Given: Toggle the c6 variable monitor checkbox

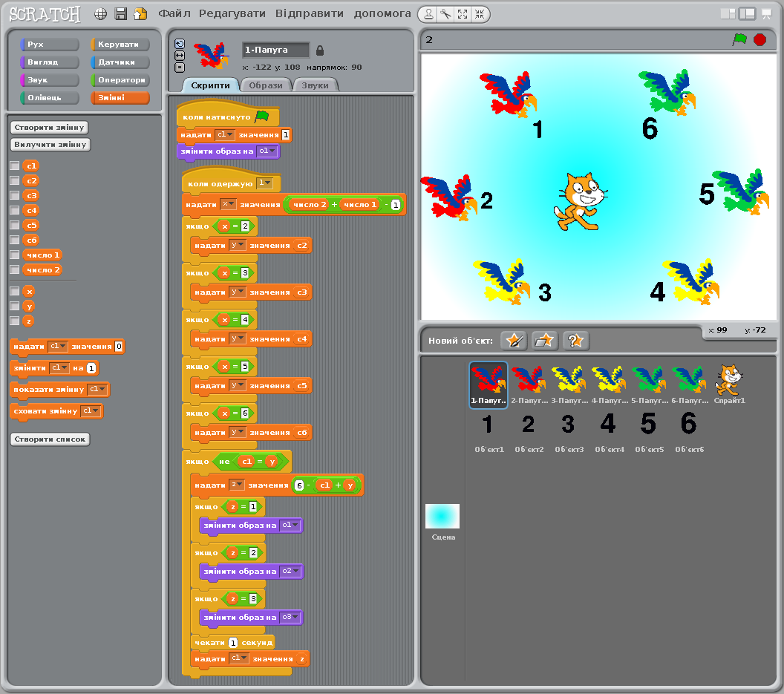Looking at the screenshot, I should click(15, 240).
